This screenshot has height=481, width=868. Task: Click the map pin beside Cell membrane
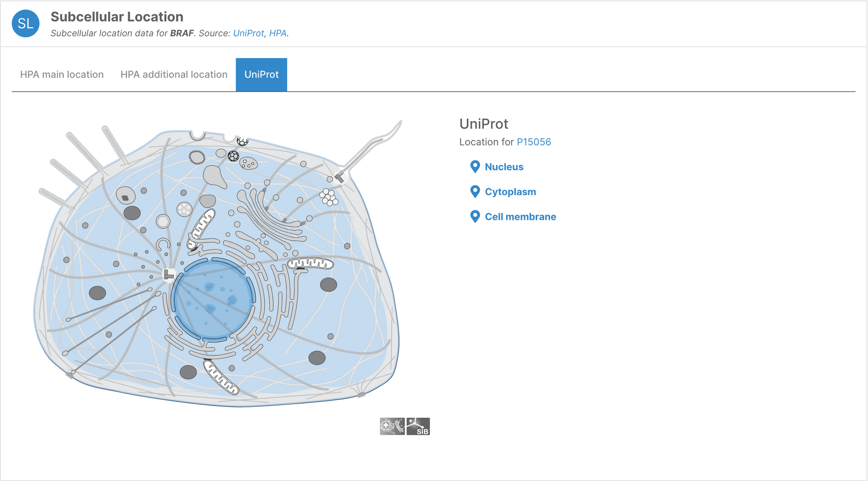tap(475, 216)
